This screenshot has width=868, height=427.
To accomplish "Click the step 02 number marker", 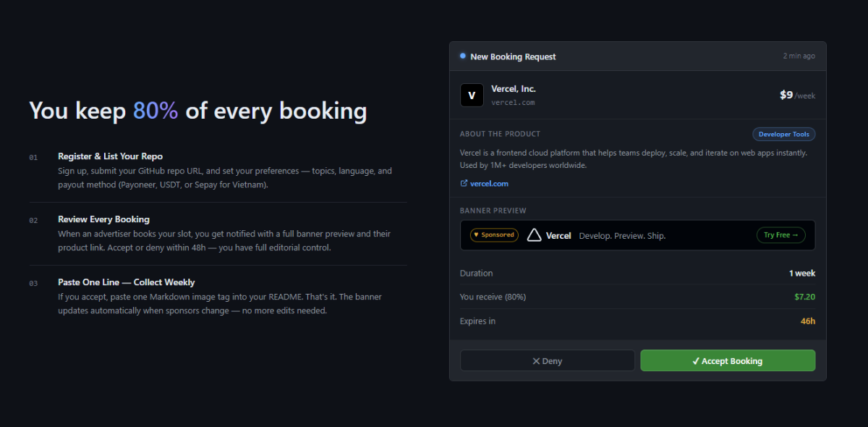I will point(33,220).
